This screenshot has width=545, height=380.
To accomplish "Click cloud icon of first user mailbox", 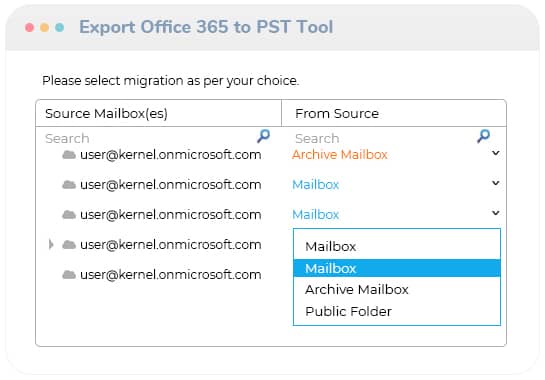I will click(x=69, y=155).
